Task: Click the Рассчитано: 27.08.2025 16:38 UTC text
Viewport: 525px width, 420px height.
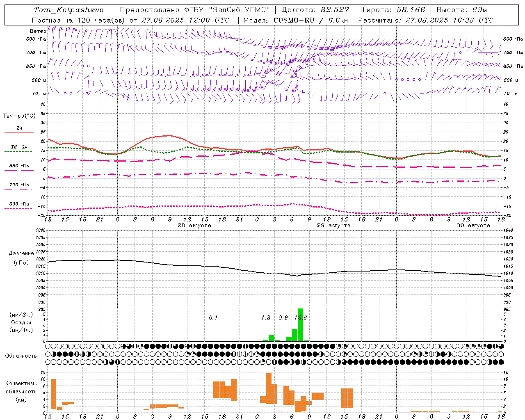Action: 426,20
